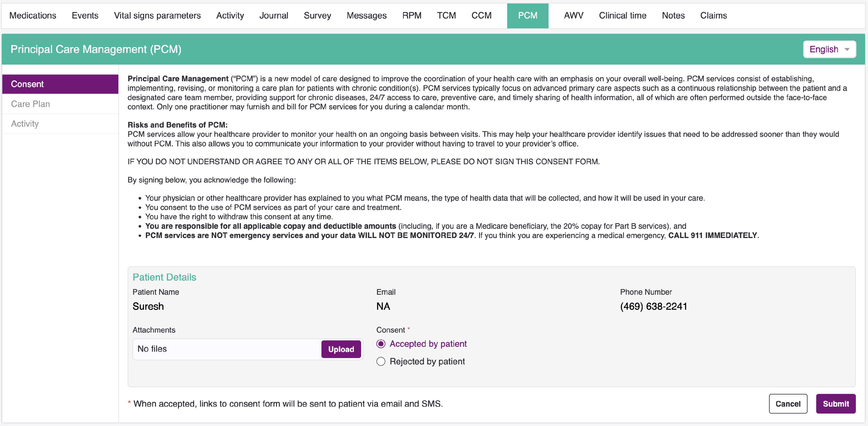Image resolution: width=868 pixels, height=426 pixels.
Task: Click the Upload attachment button
Action: click(x=341, y=349)
